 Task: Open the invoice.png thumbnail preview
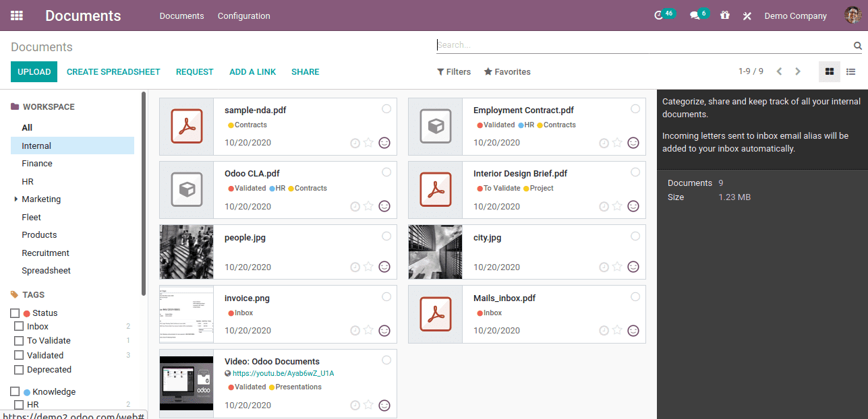(186, 314)
